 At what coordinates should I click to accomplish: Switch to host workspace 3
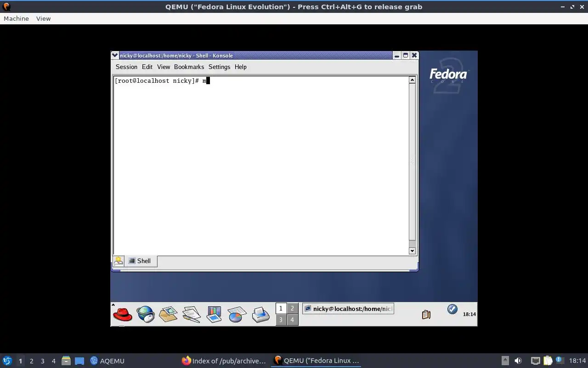point(42,361)
